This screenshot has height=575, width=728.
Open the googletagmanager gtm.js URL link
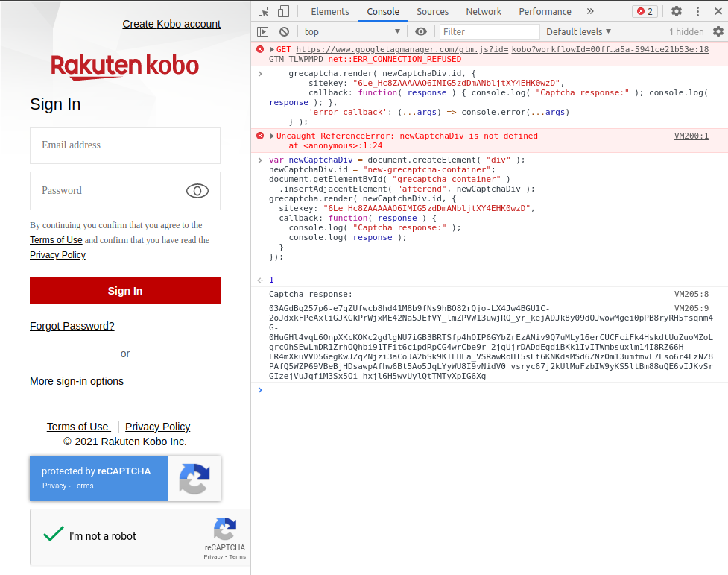[402, 49]
